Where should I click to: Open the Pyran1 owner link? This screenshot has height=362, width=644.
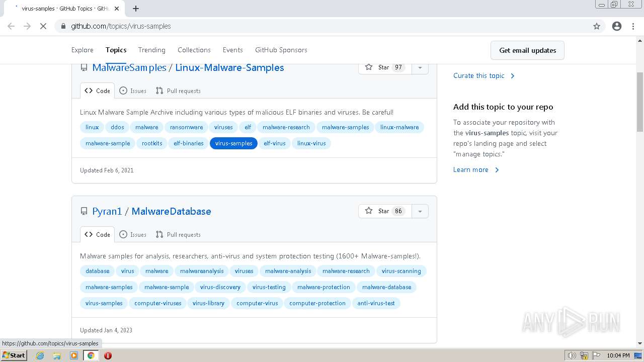pyautogui.click(x=107, y=211)
